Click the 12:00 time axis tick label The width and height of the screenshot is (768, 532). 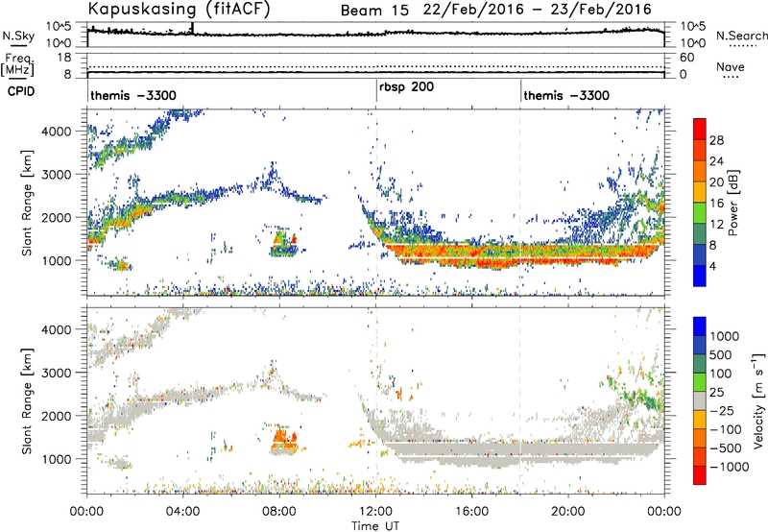(375, 512)
